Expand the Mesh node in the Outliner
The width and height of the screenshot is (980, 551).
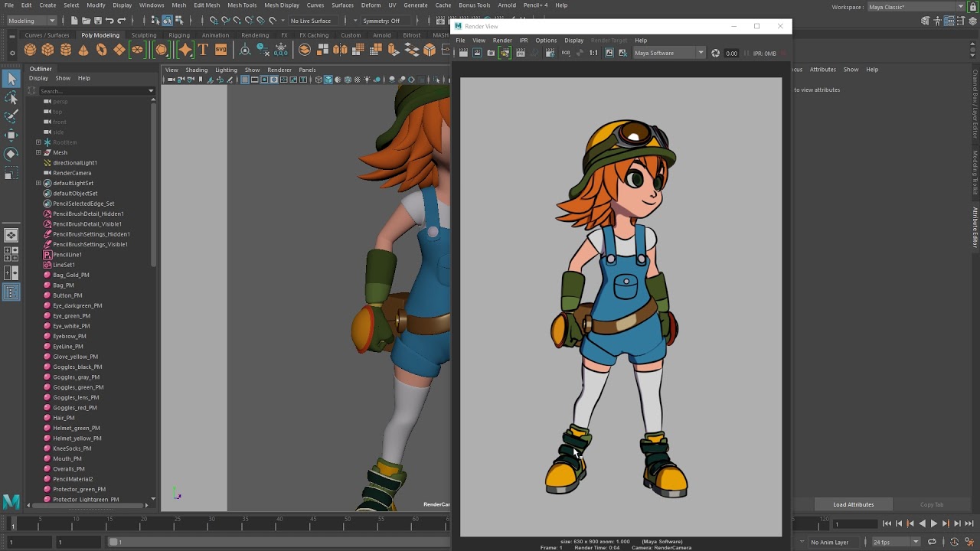pos(38,152)
